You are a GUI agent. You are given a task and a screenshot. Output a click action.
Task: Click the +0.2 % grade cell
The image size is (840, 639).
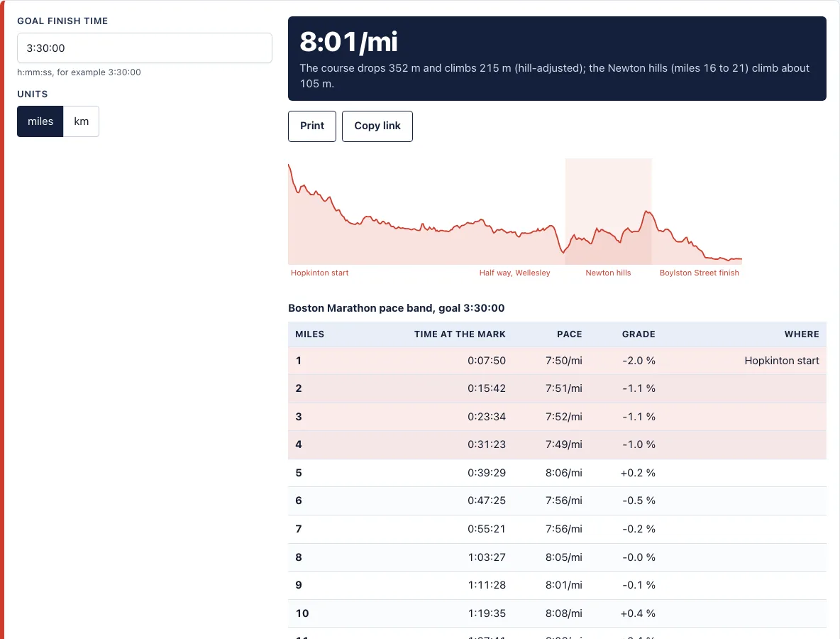click(638, 473)
